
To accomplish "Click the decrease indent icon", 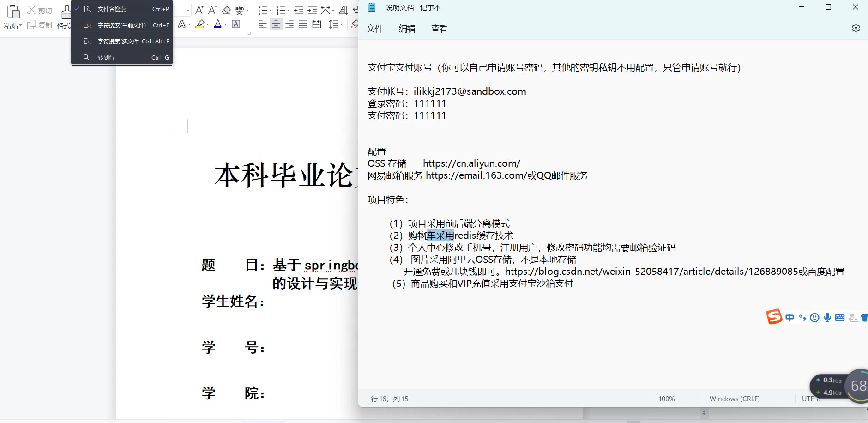I will [x=299, y=10].
